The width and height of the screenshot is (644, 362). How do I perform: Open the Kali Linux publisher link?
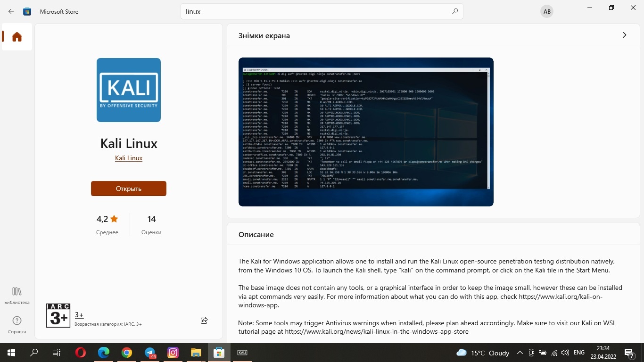[129, 158]
